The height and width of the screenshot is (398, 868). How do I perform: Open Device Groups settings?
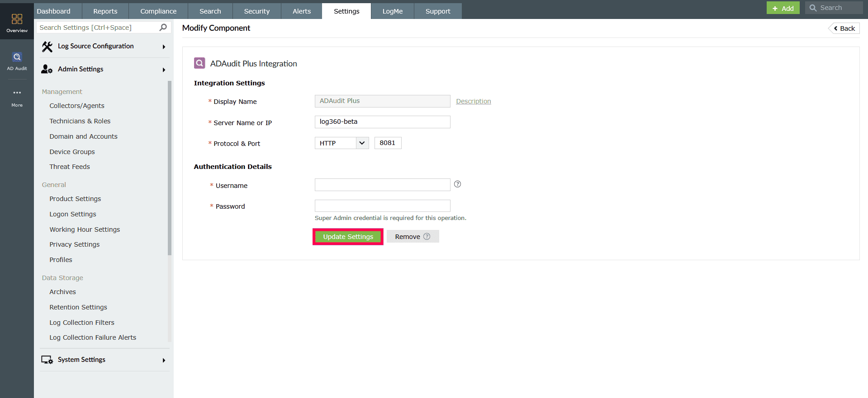click(72, 152)
